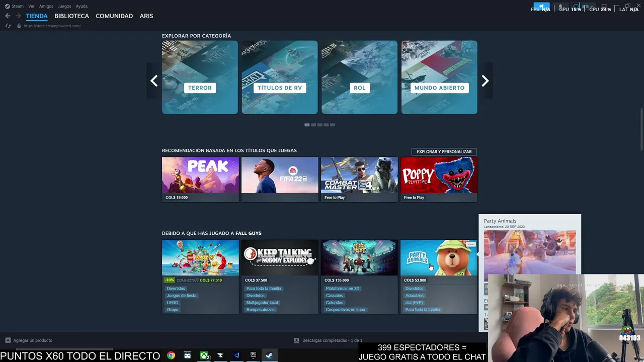Click the EXPLORAR Y PERSONALIZAR button
Image resolution: width=644 pixels, height=362 pixels.
pyautogui.click(x=444, y=151)
